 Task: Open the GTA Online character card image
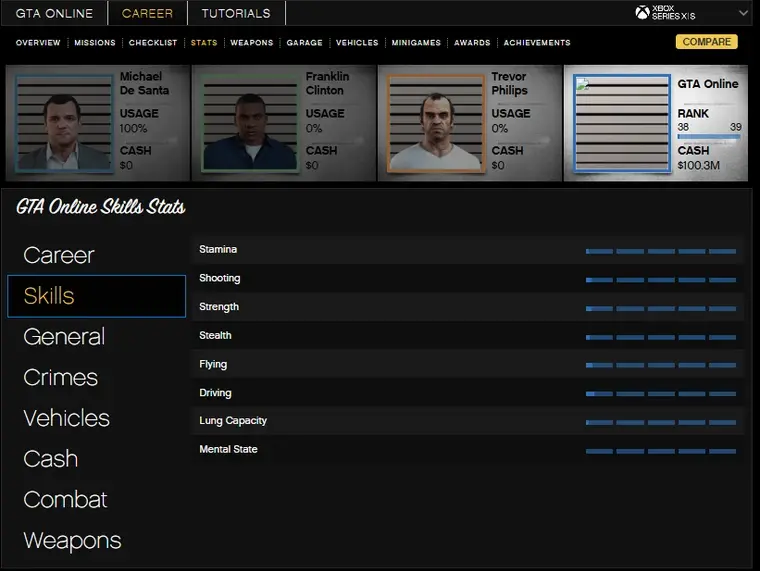pyautogui.click(x=621, y=123)
